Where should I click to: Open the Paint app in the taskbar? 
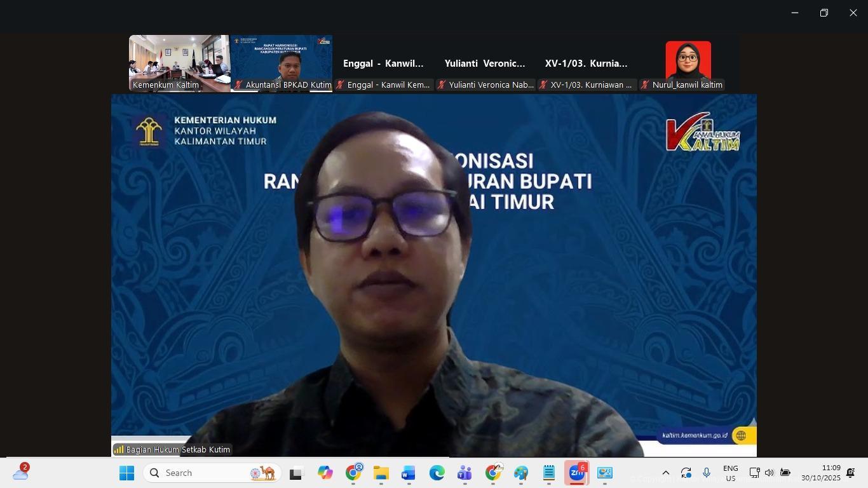(521, 473)
